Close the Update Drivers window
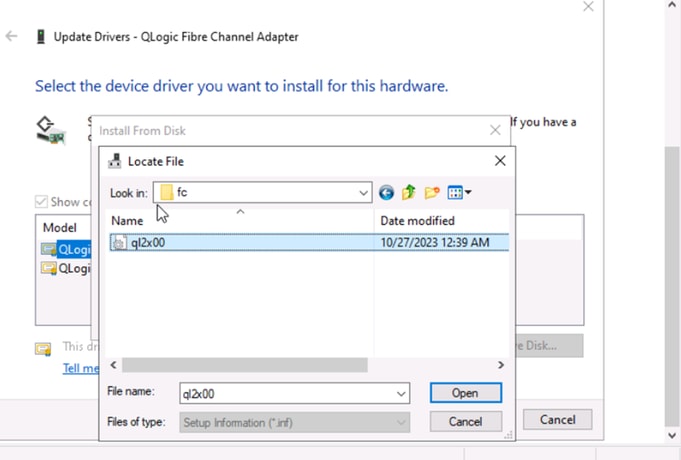The height and width of the screenshot is (460, 681). tap(588, 6)
